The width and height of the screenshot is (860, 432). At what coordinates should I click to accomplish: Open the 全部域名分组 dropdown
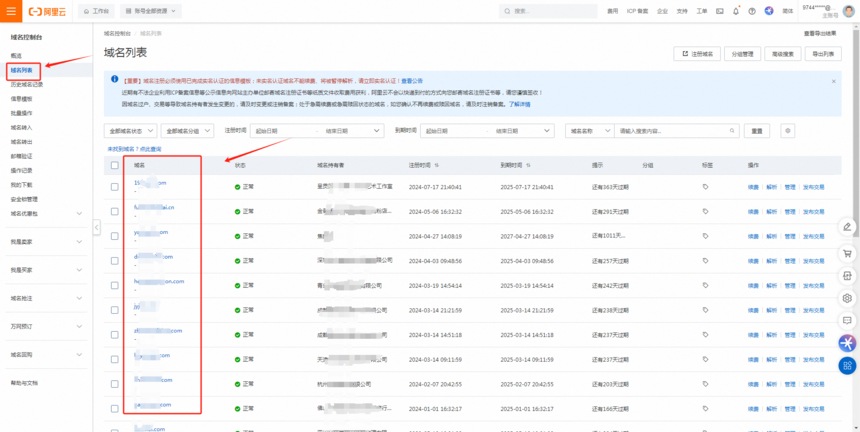click(x=187, y=131)
